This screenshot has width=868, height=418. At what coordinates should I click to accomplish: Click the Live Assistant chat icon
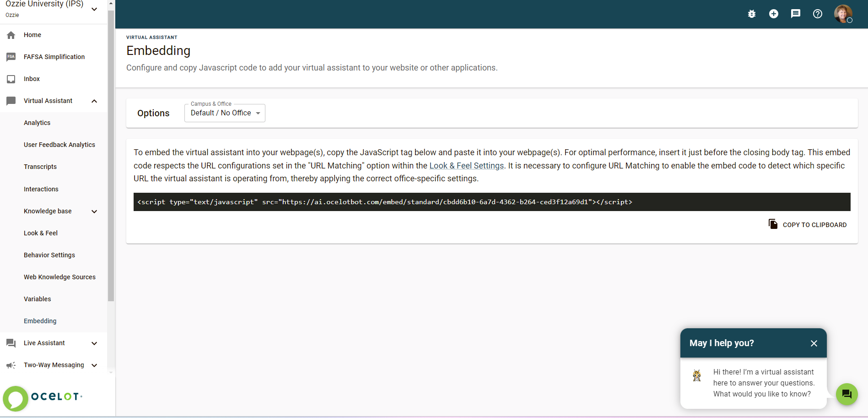(x=11, y=343)
